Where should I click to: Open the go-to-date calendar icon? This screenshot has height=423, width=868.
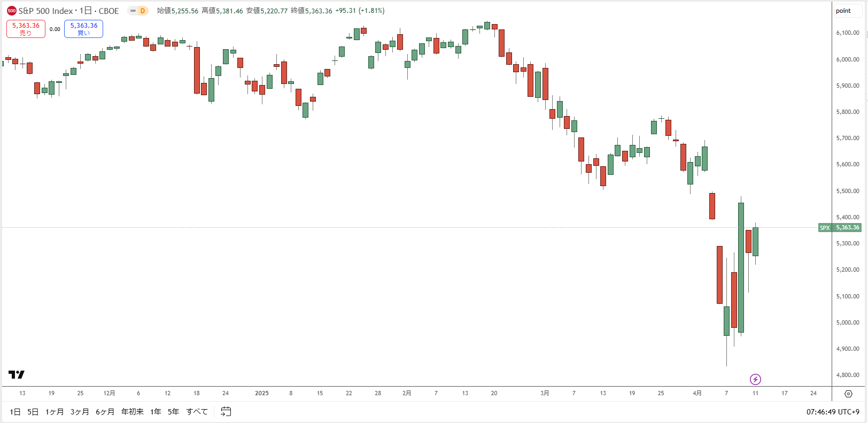pyautogui.click(x=226, y=411)
